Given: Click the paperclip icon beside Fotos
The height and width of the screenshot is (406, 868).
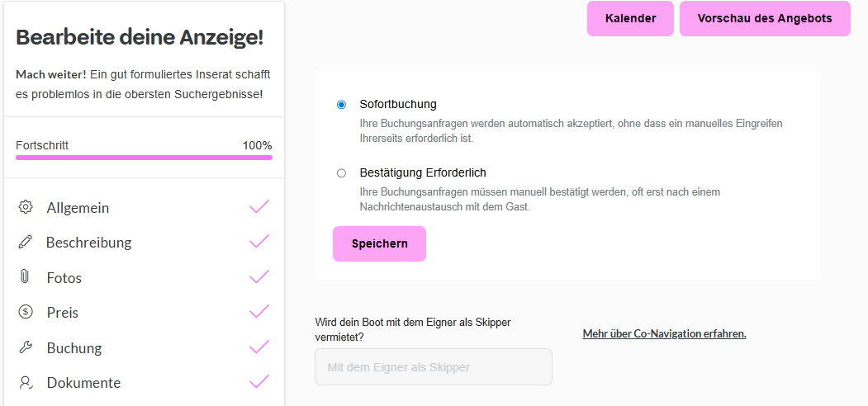Looking at the screenshot, I should point(26,277).
